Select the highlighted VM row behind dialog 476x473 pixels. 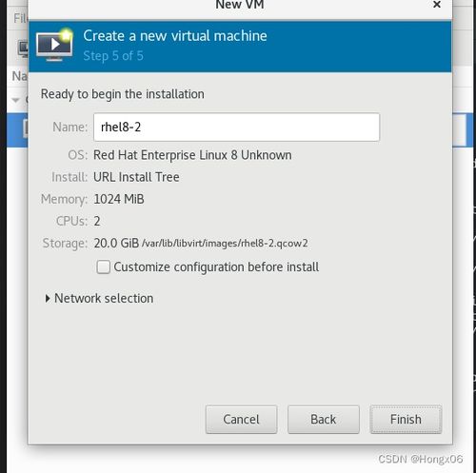(17, 129)
